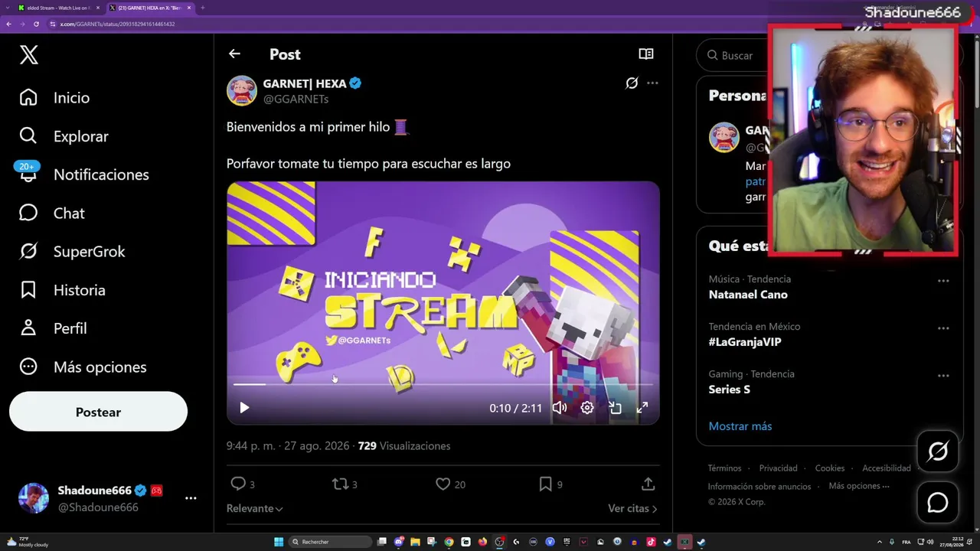This screenshot has height=551, width=980.
Task: Open the floating Grok button
Action: point(938,452)
